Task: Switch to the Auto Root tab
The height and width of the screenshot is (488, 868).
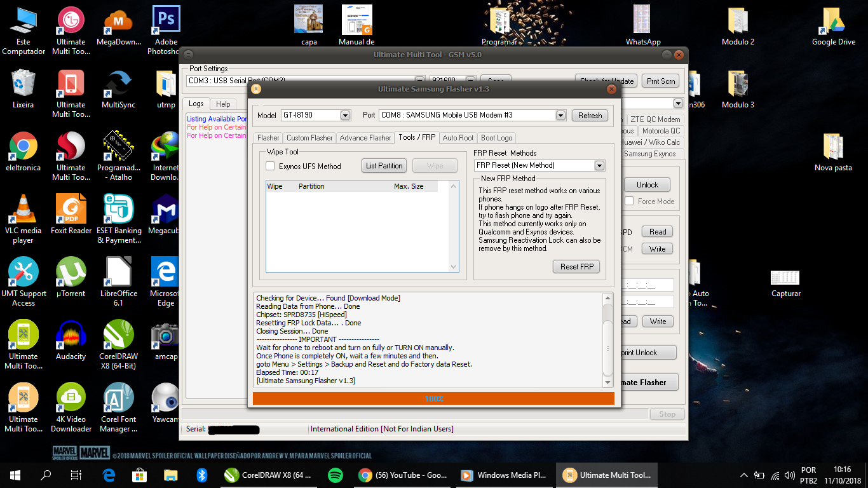Action: click(458, 137)
